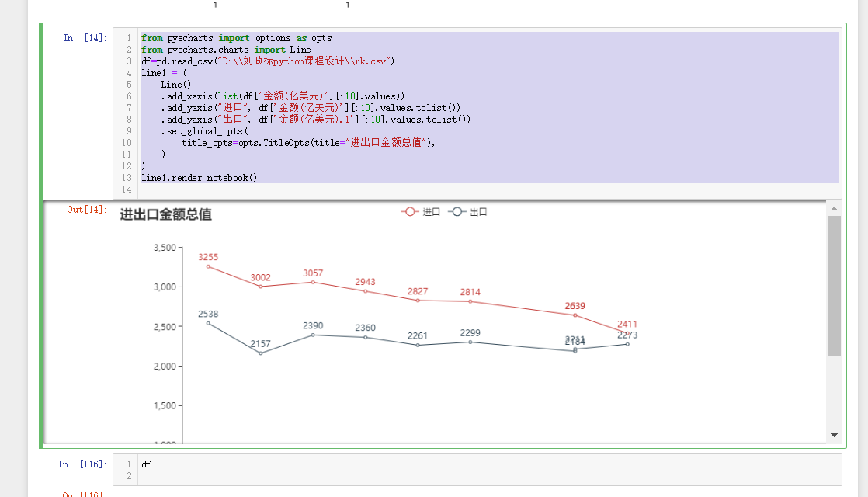Place cursor on the Line() code line
This screenshot has height=497, width=868.
pos(176,84)
